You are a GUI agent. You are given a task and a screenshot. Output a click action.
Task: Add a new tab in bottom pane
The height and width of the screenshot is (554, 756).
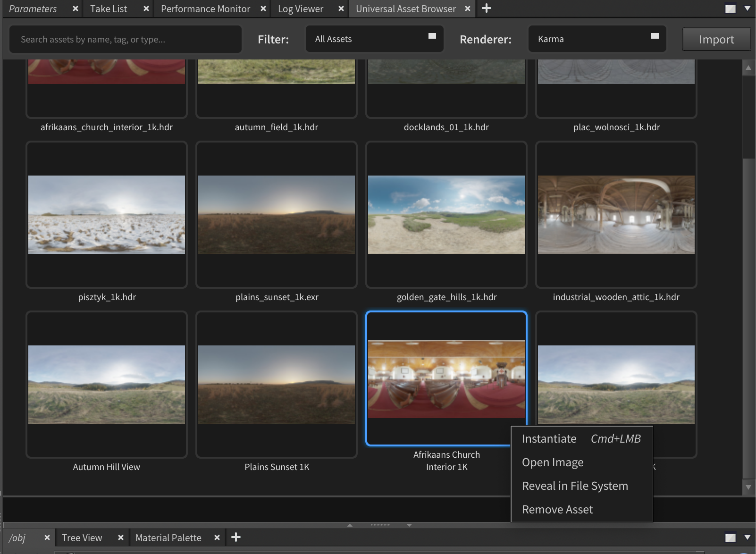pyautogui.click(x=236, y=537)
